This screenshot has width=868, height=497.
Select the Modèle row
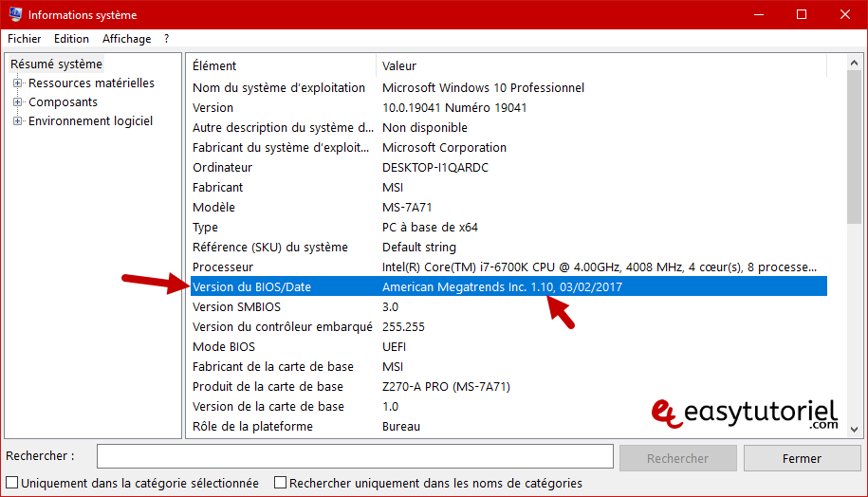[508, 207]
